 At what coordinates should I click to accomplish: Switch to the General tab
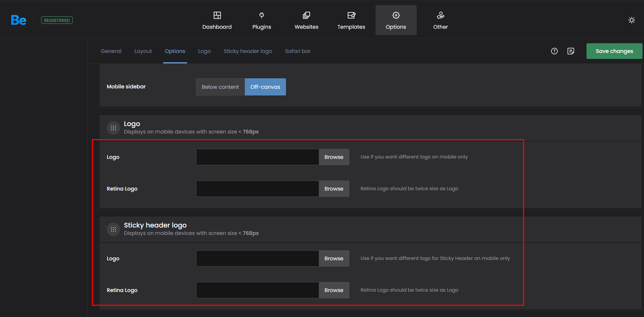point(111,51)
